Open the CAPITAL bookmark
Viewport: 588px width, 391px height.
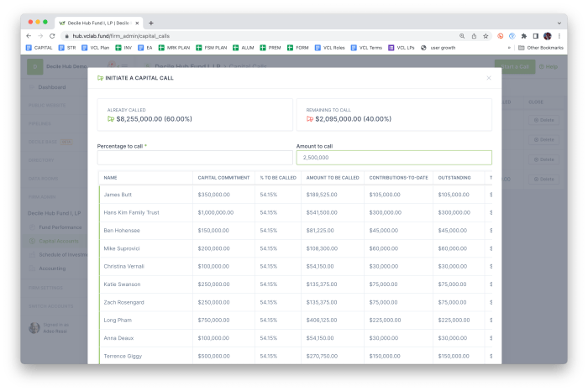point(39,48)
